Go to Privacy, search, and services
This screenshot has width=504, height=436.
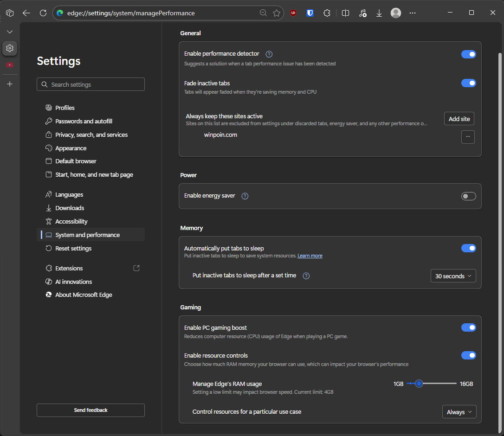point(91,135)
